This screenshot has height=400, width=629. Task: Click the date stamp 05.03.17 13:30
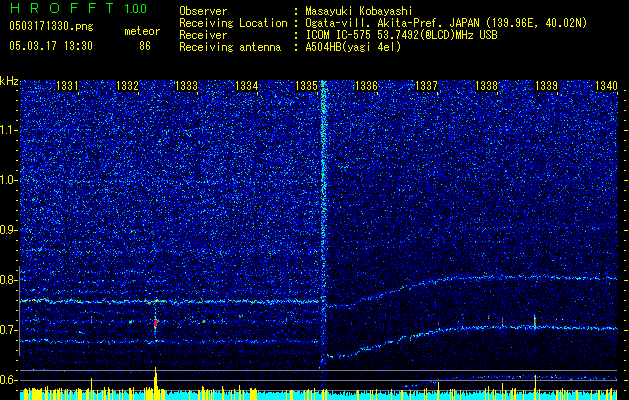click(x=51, y=46)
